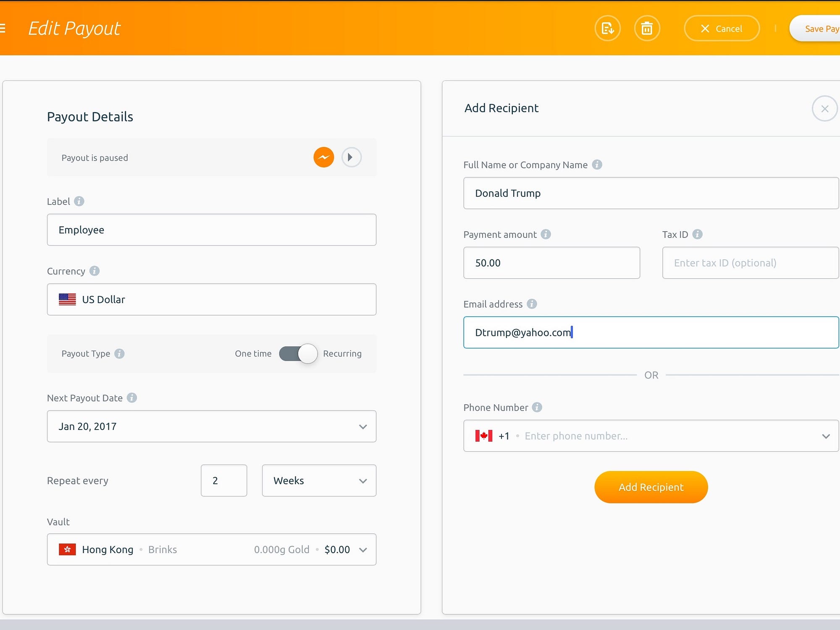840x630 pixels.
Task: Toggle Payout Type between One time and Recurring
Action: point(298,353)
